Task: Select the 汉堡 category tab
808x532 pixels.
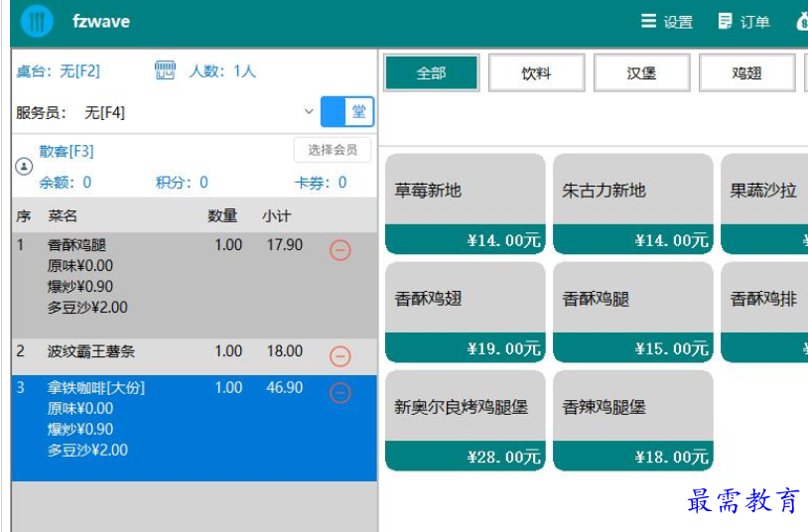Action: tap(641, 72)
